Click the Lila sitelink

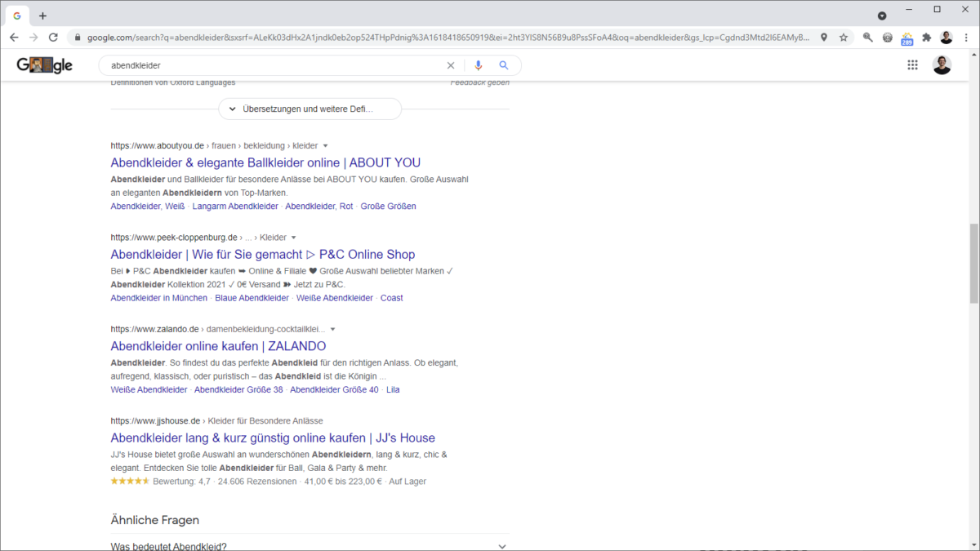point(393,389)
